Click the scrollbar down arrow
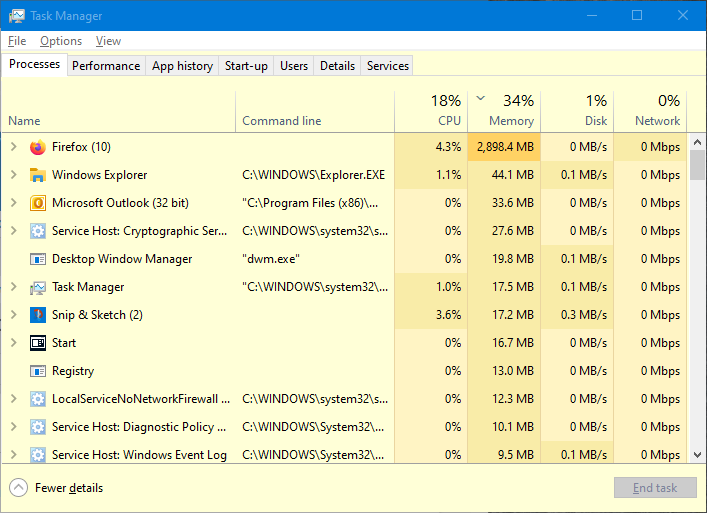This screenshot has height=513, width=707. tap(697, 455)
